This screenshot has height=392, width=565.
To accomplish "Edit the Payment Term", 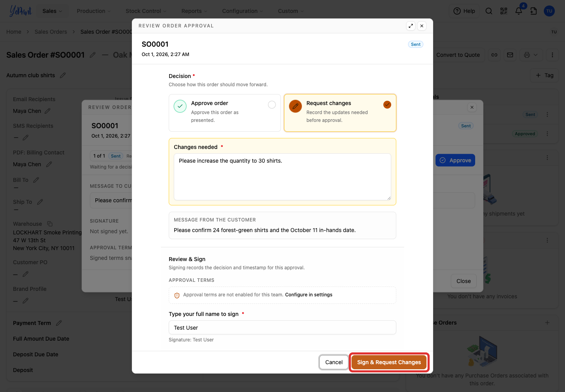I will coord(59,323).
